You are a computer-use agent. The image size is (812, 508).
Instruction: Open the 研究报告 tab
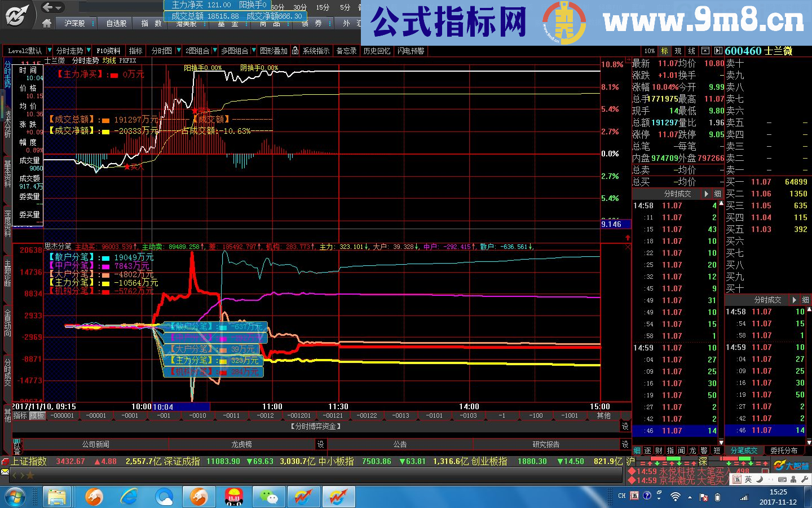coord(546,444)
